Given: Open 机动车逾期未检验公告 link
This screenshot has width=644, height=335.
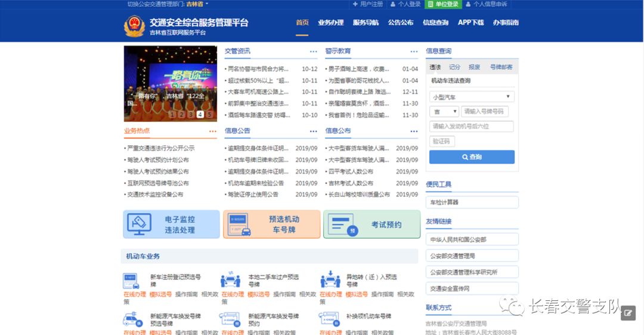Looking at the screenshot, I should [255, 183].
